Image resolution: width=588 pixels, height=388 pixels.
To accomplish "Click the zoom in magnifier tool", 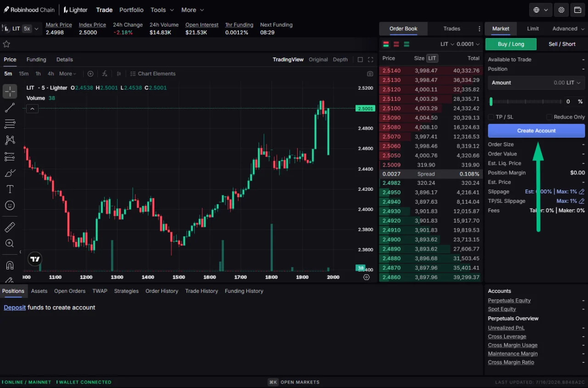I will (x=10, y=243).
